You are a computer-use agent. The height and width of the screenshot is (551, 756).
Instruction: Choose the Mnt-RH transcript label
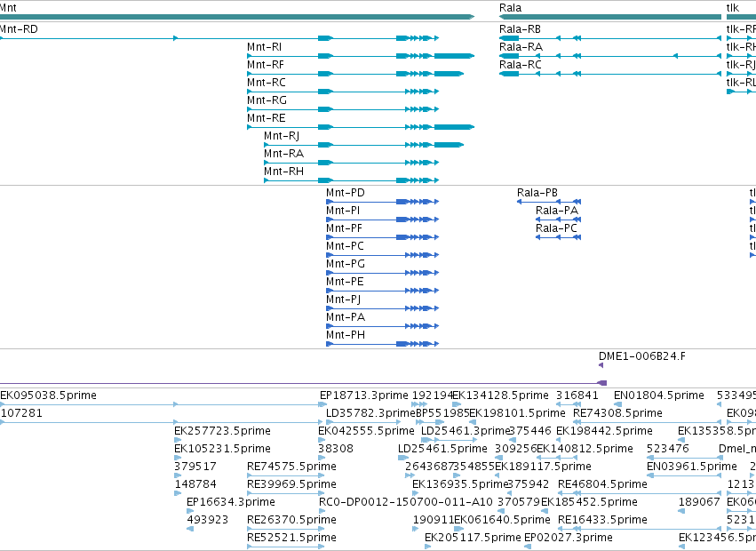point(283,172)
